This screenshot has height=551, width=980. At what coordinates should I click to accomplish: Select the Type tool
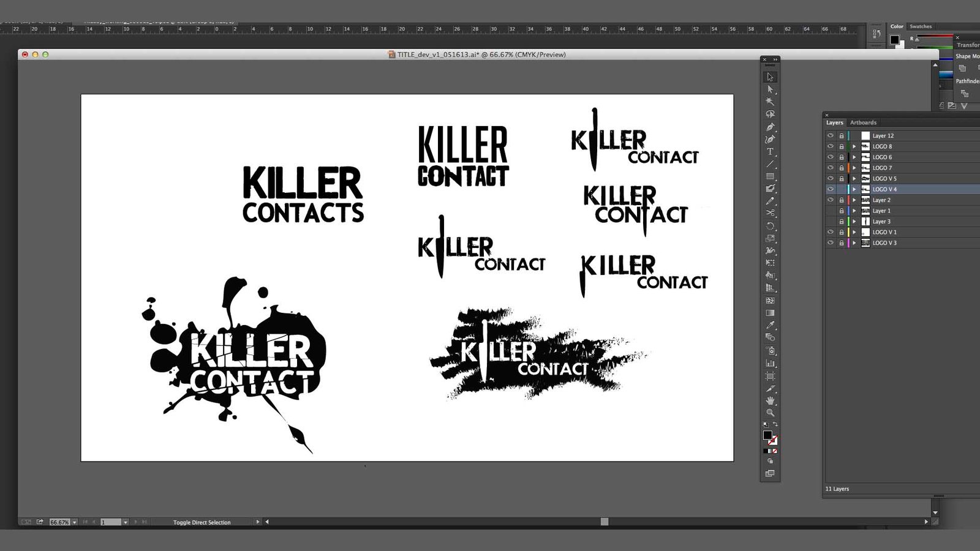pyautogui.click(x=770, y=152)
